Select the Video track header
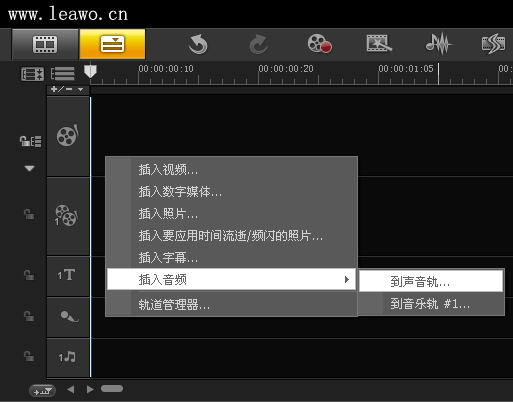Image resolution: width=513 pixels, height=402 pixels. pos(68,136)
